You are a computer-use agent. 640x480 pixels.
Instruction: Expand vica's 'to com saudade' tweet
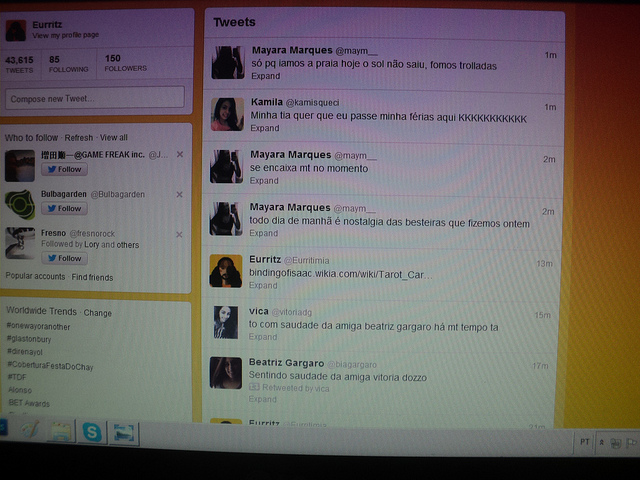point(263,337)
